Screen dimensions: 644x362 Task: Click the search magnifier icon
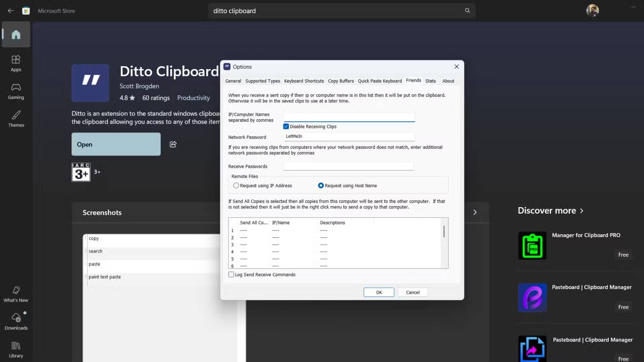click(x=467, y=11)
